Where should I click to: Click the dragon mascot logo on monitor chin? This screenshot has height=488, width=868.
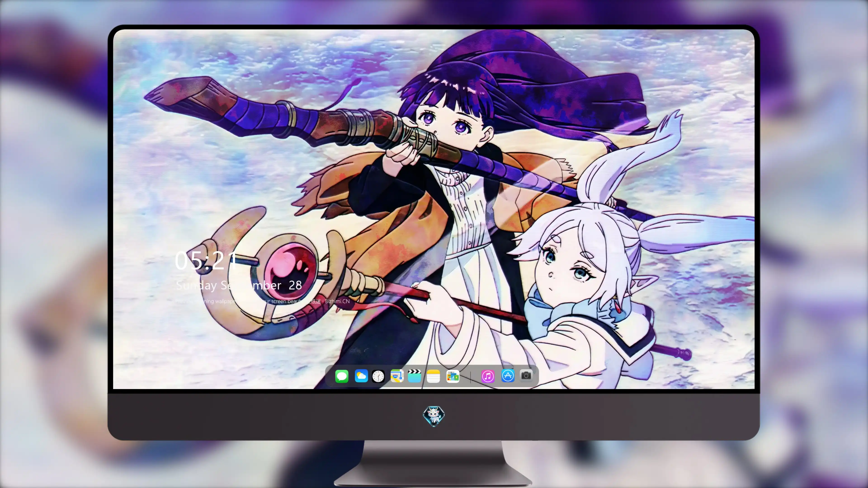(434, 416)
